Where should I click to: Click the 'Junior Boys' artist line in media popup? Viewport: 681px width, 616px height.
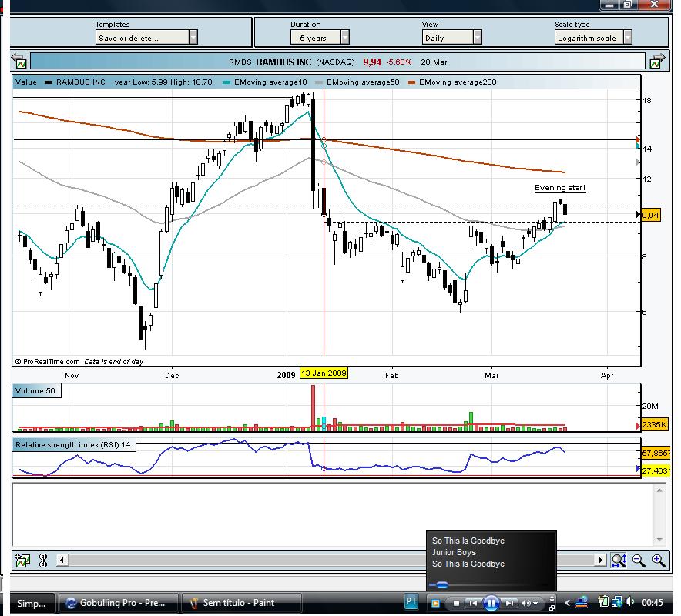454,552
